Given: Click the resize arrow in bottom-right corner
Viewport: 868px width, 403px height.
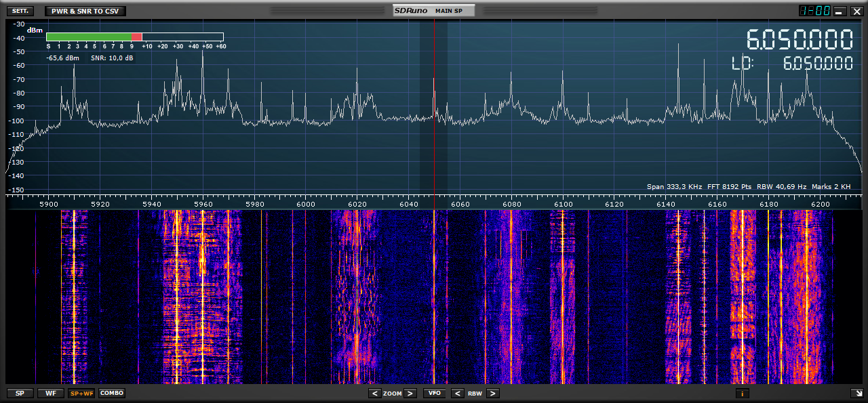Looking at the screenshot, I should pos(856,393).
